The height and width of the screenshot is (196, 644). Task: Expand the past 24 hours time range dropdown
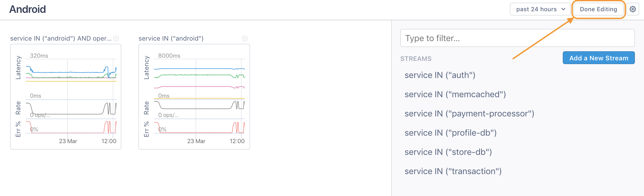[x=540, y=9]
